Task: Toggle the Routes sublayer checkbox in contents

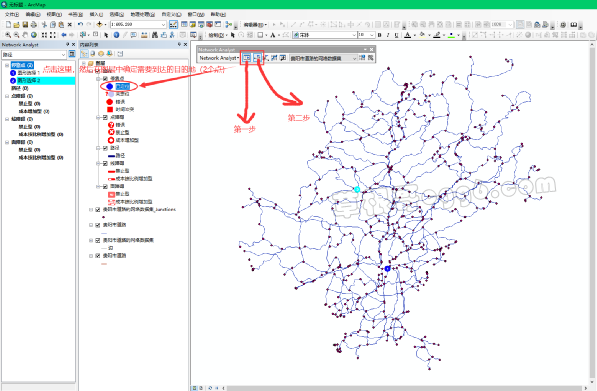Action: tap(105, 148)
